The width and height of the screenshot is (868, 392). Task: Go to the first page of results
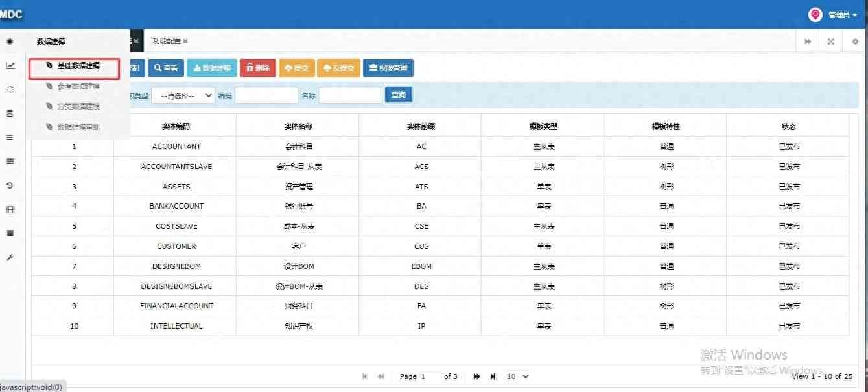(364, 376)
